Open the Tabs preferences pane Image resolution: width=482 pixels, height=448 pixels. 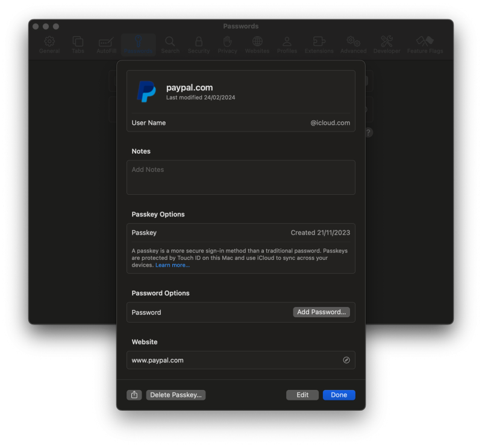pos(78,45)
